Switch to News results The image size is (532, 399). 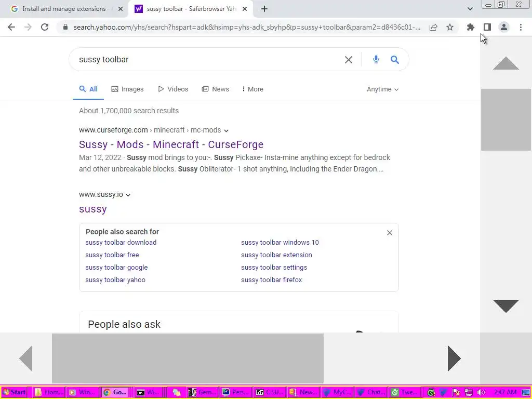tap(216, 89)
